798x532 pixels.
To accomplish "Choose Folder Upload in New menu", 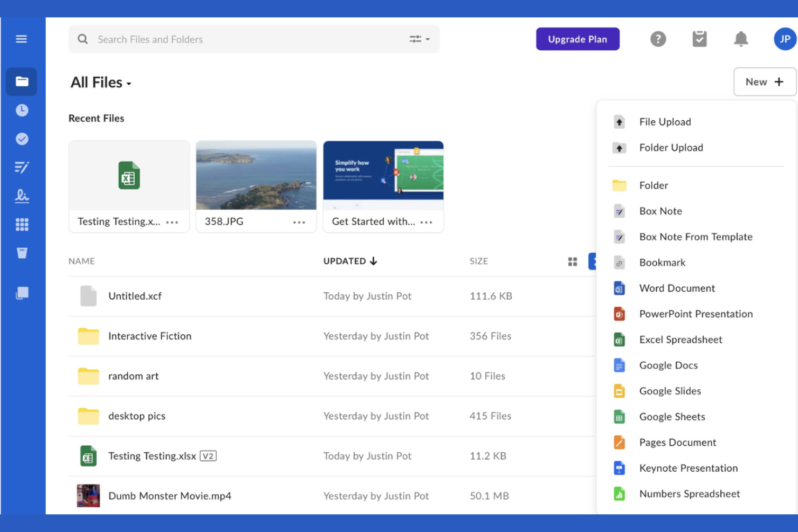I will click(671, 148).
